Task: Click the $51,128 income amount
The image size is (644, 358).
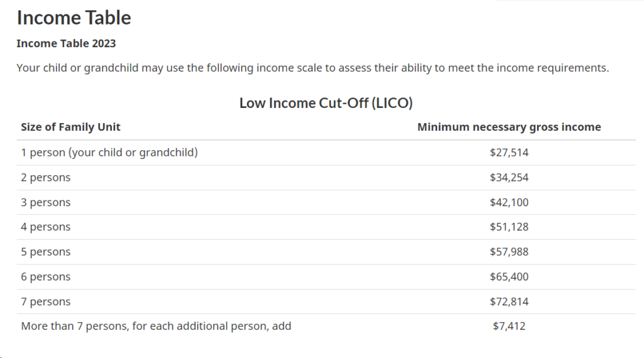Action: click(x=509, y=227)
